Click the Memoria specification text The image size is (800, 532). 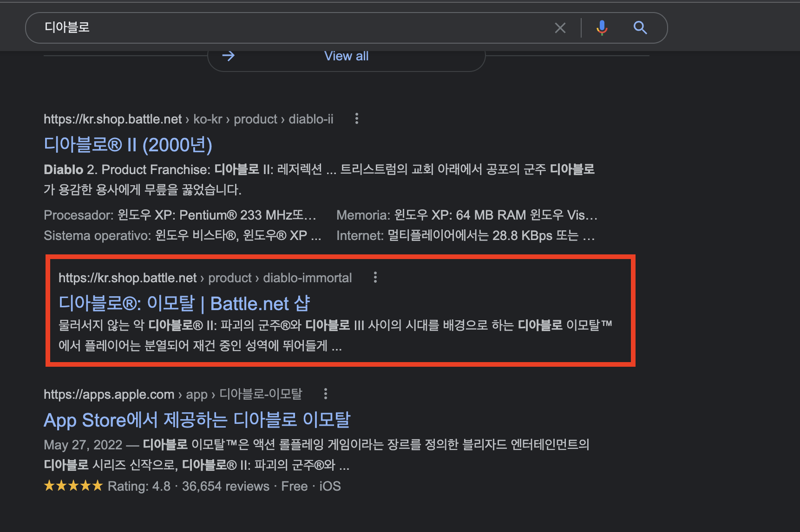pyautogui.click(x=467, y=215)
